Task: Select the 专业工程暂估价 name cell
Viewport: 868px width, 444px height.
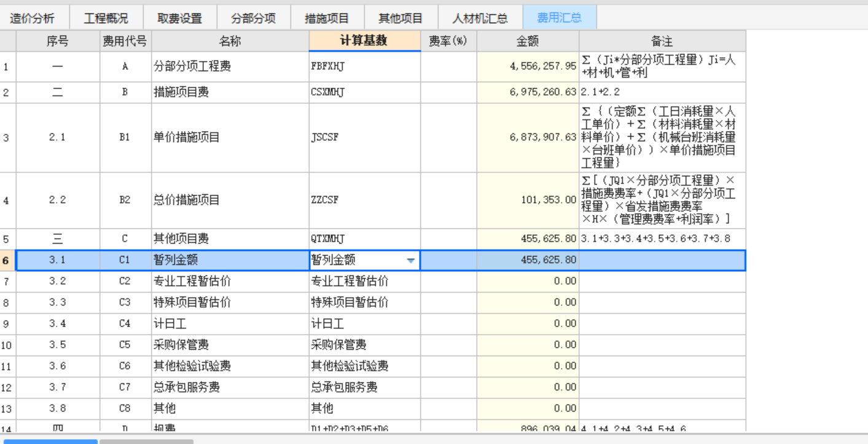Action: pyautogui.click(x=230, y=282)
